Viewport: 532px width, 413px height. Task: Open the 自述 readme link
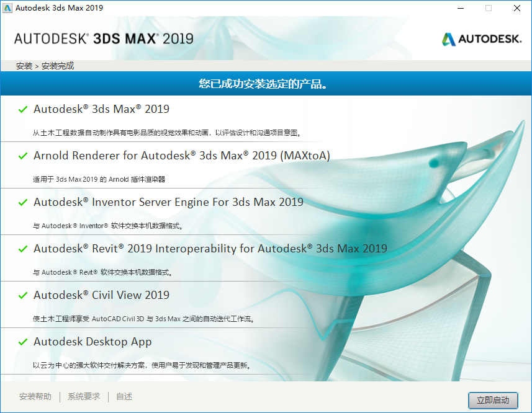(x=124, y=397)
